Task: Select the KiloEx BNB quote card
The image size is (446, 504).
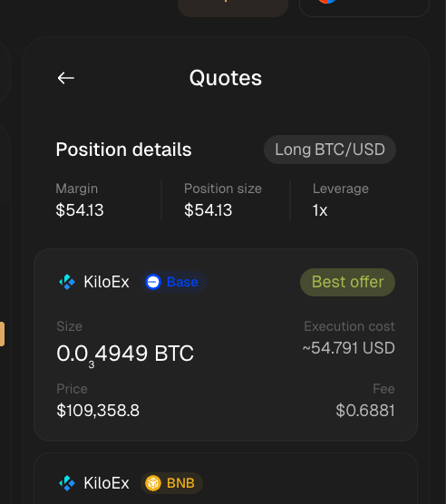Action: point(226,479)
